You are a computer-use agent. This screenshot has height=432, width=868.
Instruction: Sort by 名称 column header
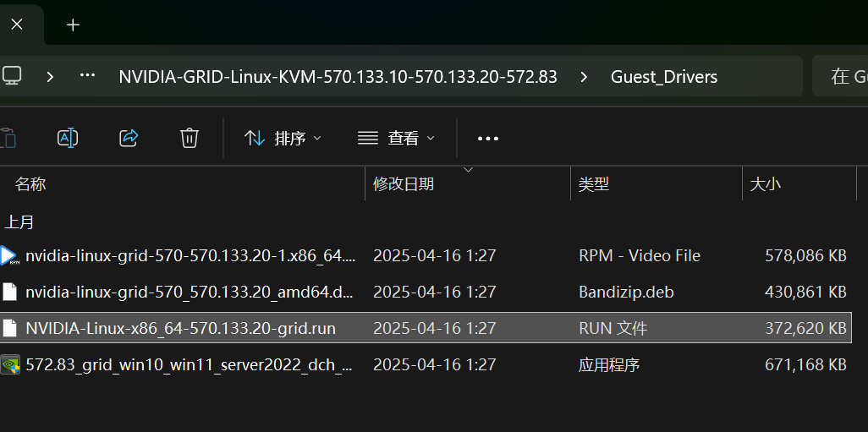(30, 183)
